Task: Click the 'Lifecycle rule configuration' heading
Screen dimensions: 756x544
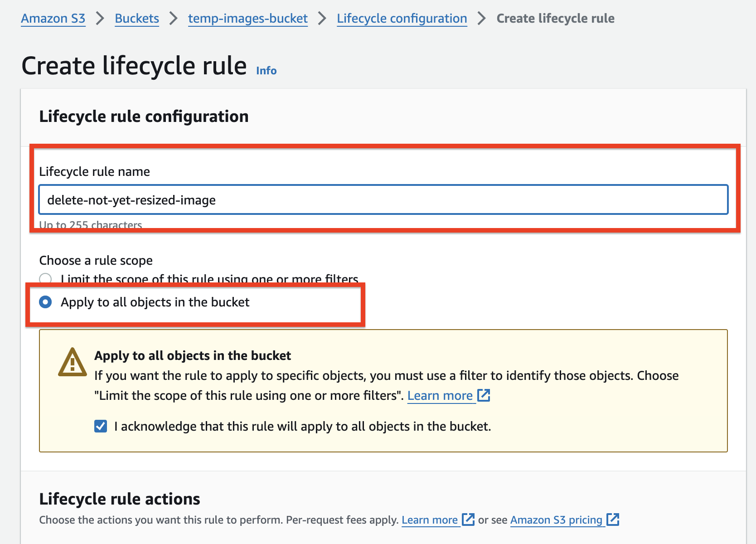Action: [144, 117]
